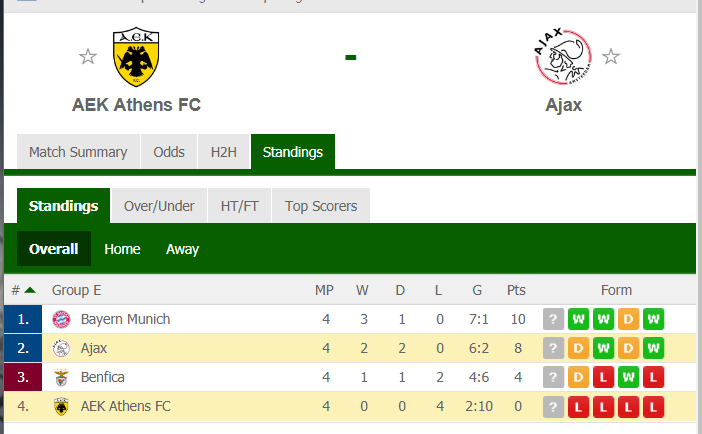Click Bayern Munich's upcoming match question mark icon

click(553, 320)
